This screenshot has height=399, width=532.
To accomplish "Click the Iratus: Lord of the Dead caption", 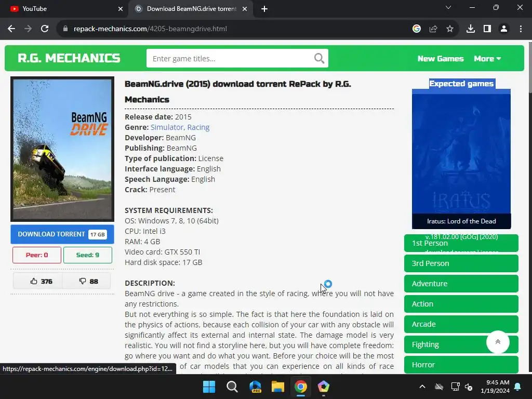I will pyautogui.click(x=461, y=221).
